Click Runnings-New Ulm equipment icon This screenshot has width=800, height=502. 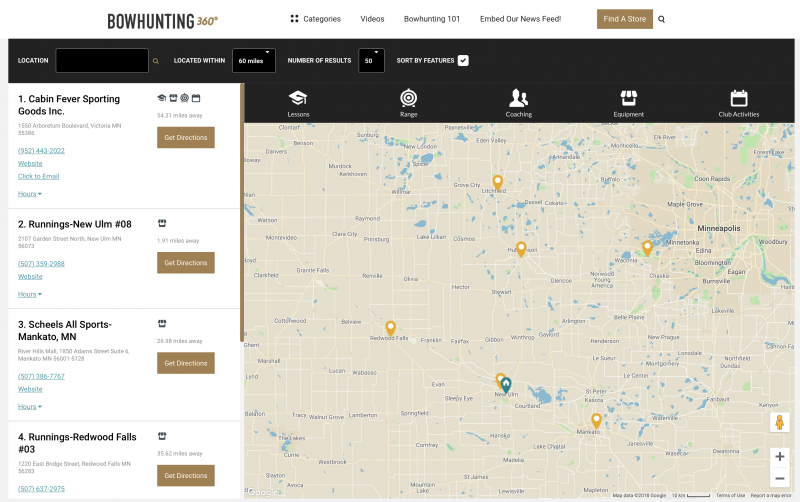[162, 223]
